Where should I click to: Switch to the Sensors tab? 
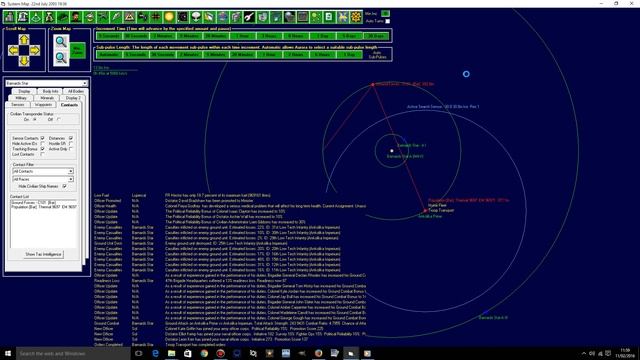tap(18, 105)
